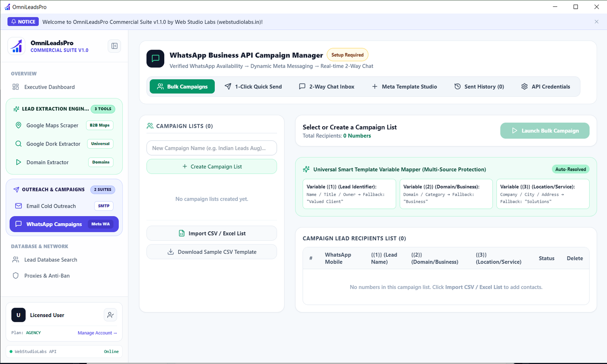Screen dimensions: 607x364
Task: Click the Google Dork Extractor search icon
Action: (x=18, y=144)
